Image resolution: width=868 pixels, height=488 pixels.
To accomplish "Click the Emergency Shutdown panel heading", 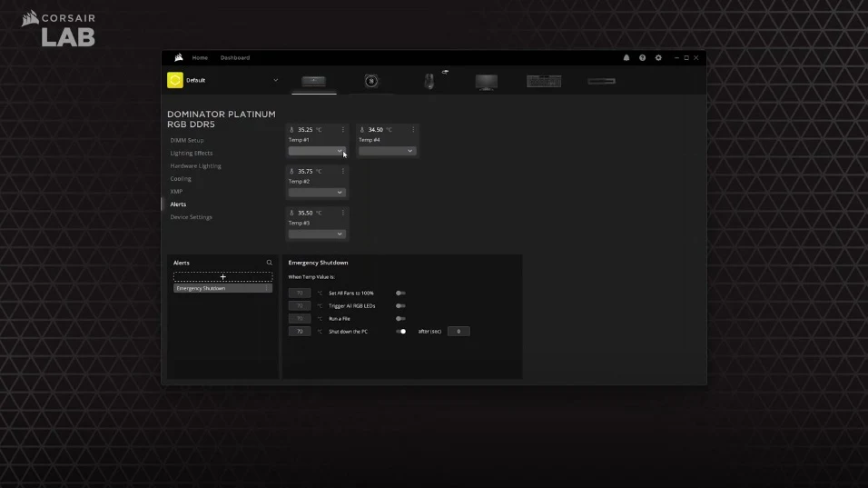I will [318, 263].
